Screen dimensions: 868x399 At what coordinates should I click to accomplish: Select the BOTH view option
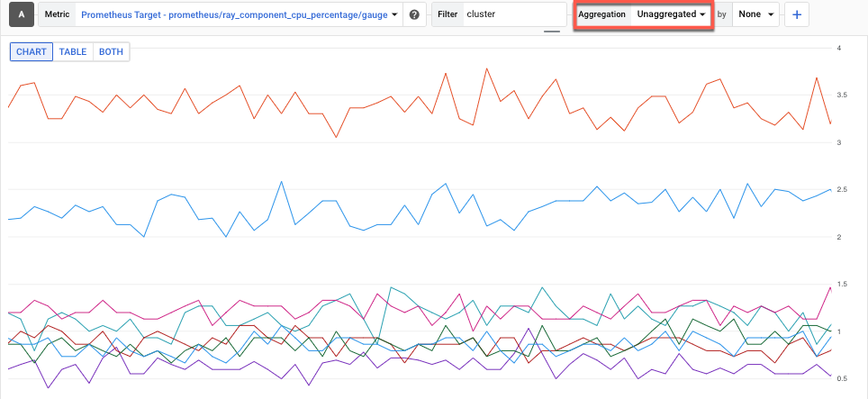click(x=111, y=51)
